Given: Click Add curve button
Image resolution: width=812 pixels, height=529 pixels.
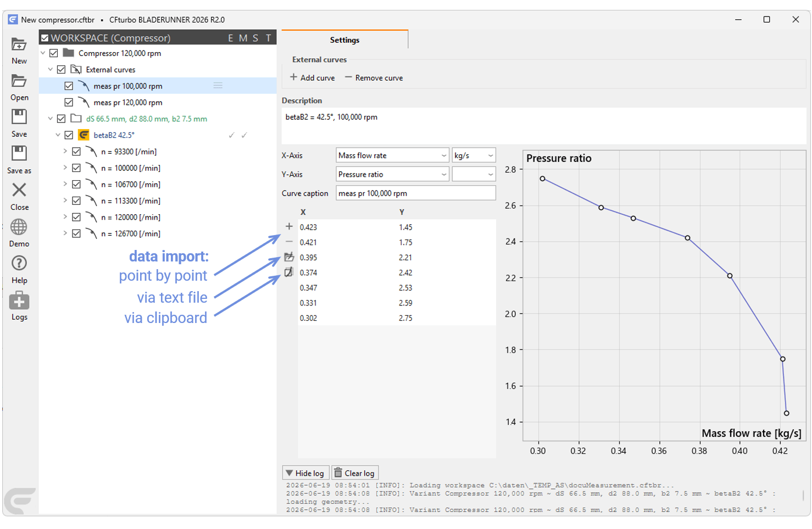Looking at the screenshot, I should [x=312, y=78].
